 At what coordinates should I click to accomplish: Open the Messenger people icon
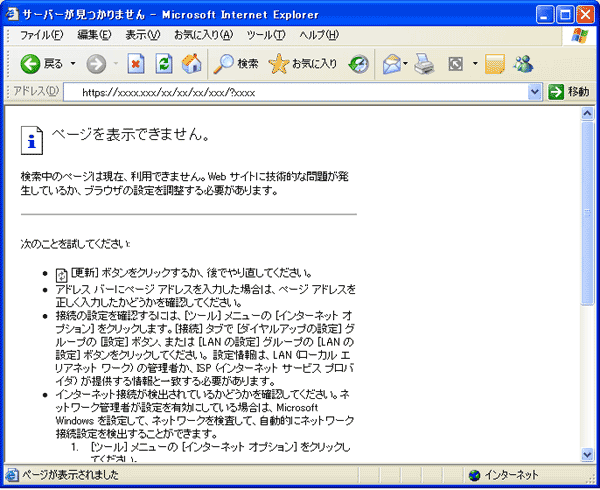pyautogui.click(x=523, y=64)
